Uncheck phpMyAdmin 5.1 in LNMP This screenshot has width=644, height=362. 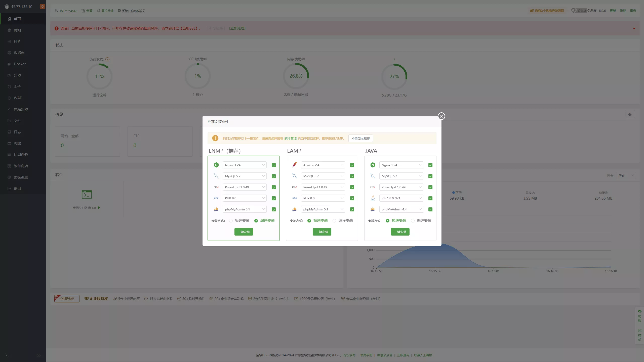click(x=274, y=209)
